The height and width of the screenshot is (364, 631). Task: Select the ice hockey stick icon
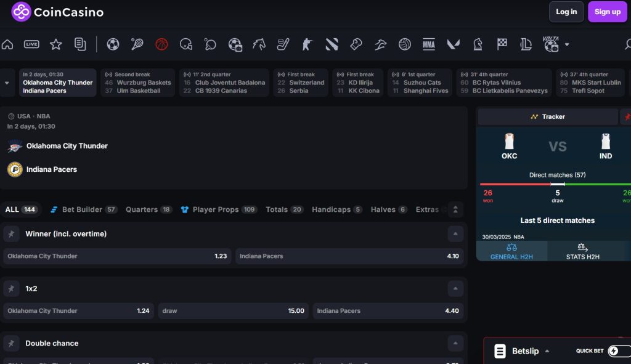coord(283,44)
